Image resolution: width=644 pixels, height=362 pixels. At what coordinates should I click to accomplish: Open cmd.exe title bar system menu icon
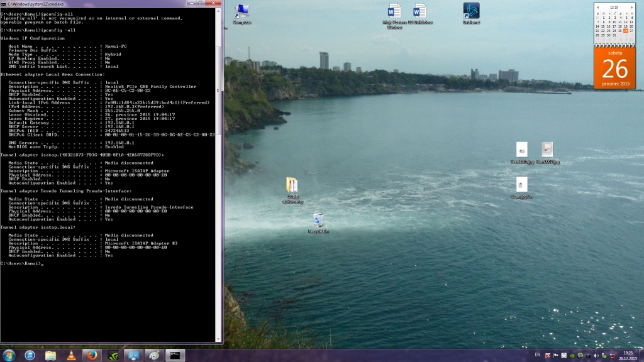[x=4, y=4]
